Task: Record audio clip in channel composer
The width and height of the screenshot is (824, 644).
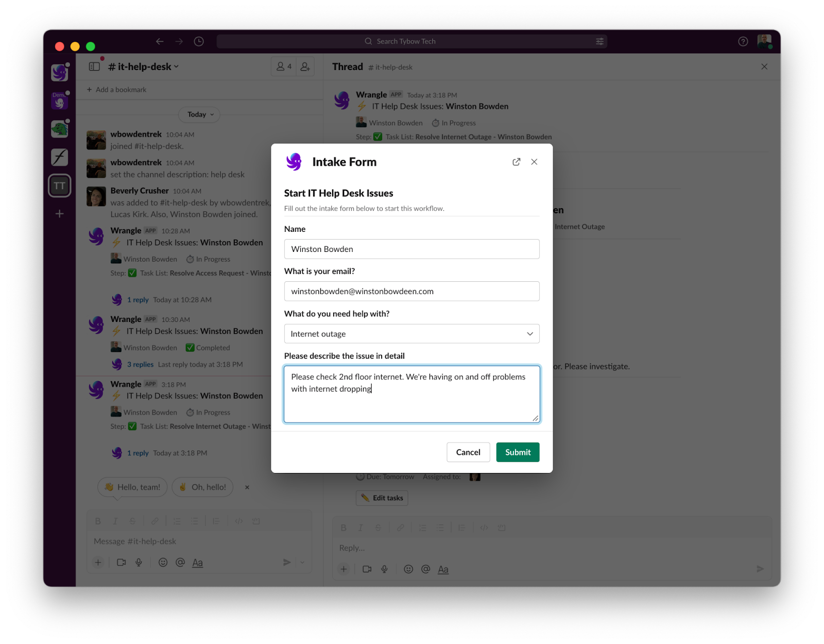Action: pyautogui.click(x=139, y=563)
